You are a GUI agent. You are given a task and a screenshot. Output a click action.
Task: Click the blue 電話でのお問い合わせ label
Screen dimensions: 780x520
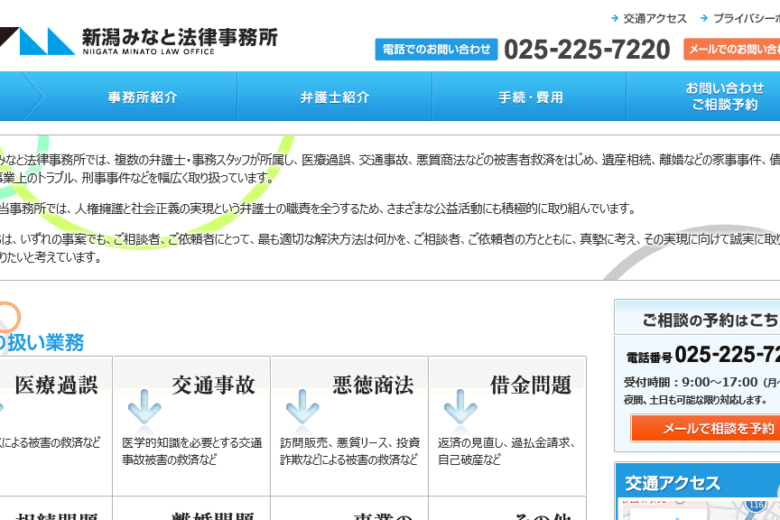click(435, 49)
